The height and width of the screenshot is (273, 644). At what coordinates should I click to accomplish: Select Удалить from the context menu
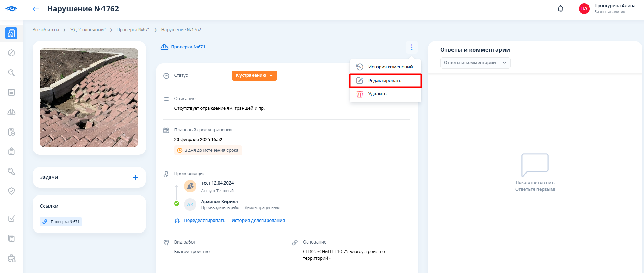click(x=377, y=94)
